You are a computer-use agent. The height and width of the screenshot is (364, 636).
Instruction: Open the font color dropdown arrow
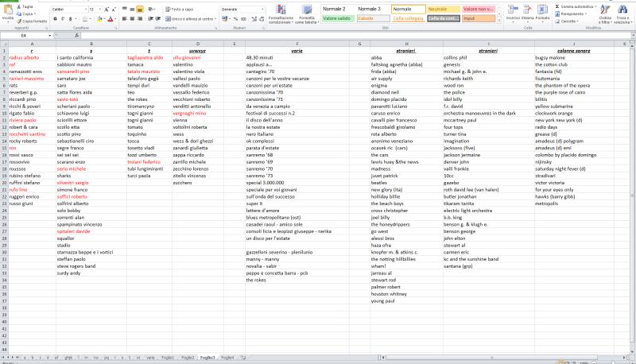click(x=115, y=19)
